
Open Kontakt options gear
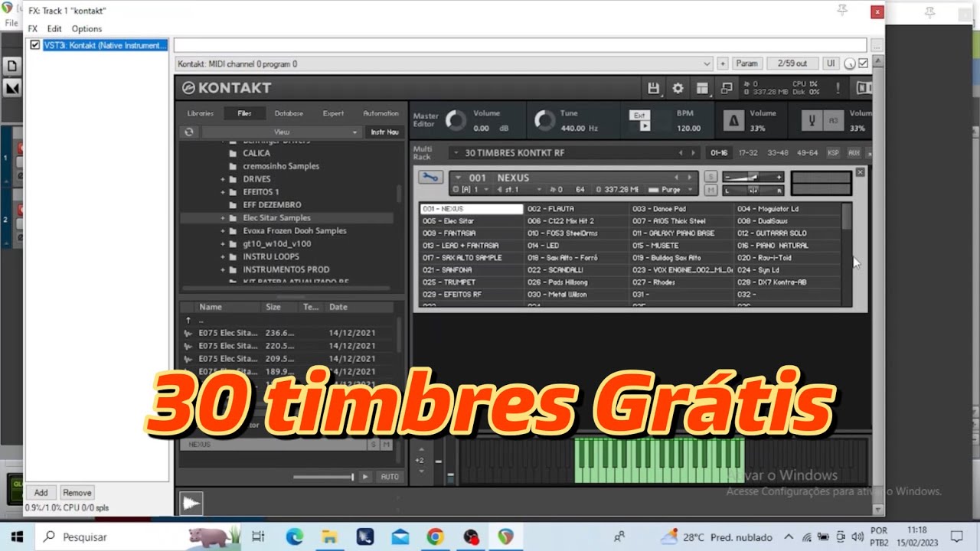pyautogui.click(x=678, y=88)
